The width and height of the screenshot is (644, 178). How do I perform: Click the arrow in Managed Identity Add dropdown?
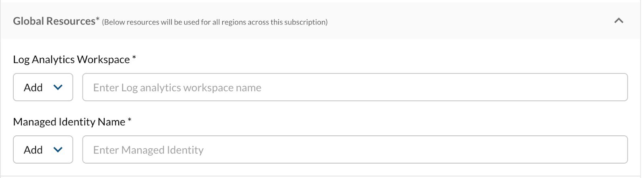tap(58, 149)
